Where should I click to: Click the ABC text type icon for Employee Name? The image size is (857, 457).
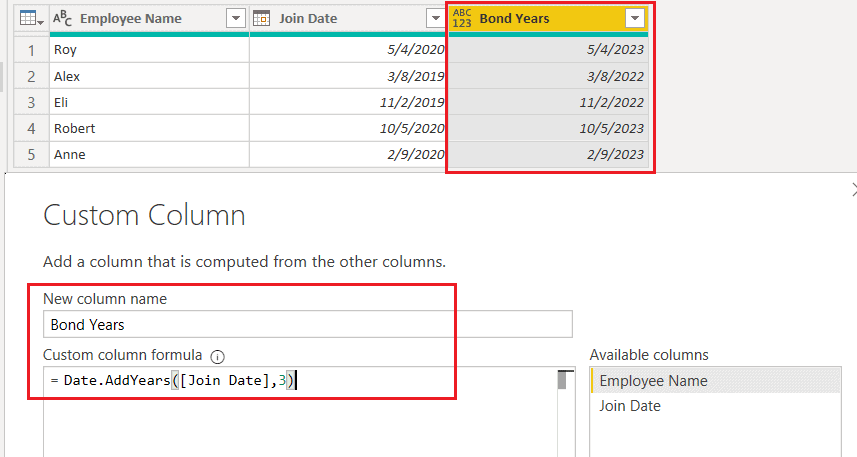pyautogui.click(x=62, y=19)
